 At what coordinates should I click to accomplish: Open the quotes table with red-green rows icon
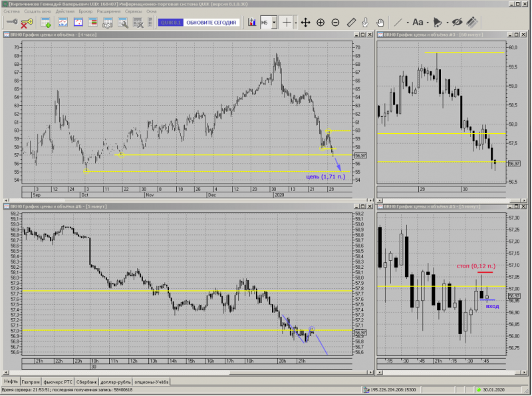pos(92,23)
